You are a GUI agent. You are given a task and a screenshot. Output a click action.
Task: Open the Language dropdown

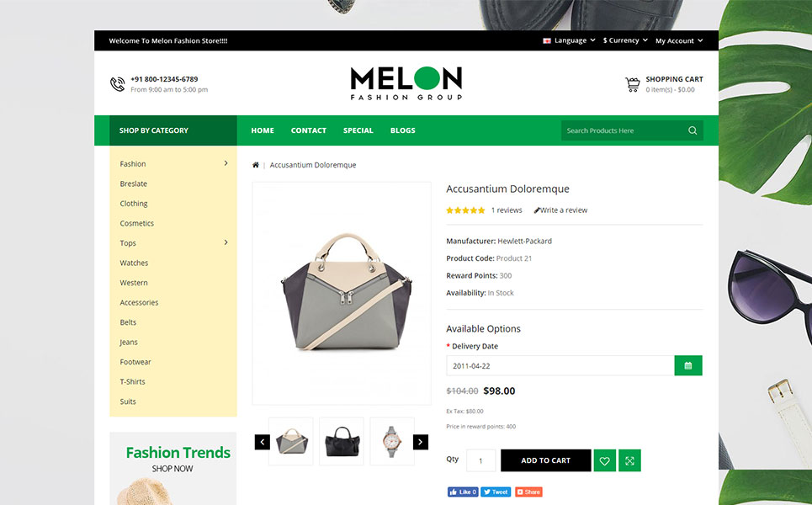[570, 40]
